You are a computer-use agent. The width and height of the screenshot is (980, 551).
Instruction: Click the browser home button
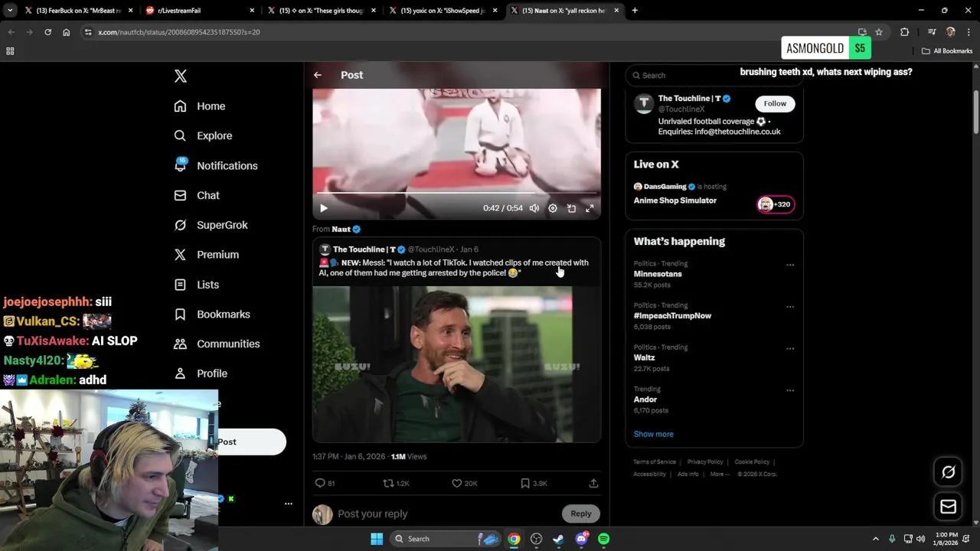67,32
